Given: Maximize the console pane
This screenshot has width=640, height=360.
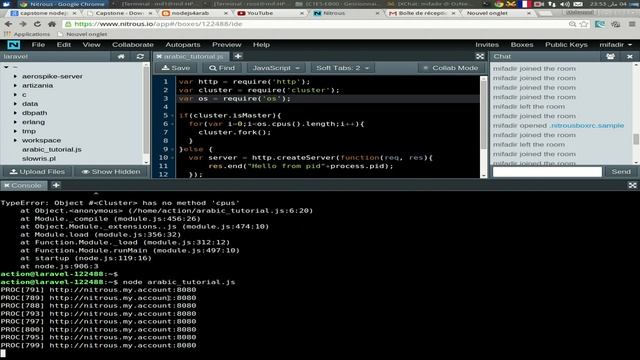Looking at the screenshot, I should (x=632, y=185).
